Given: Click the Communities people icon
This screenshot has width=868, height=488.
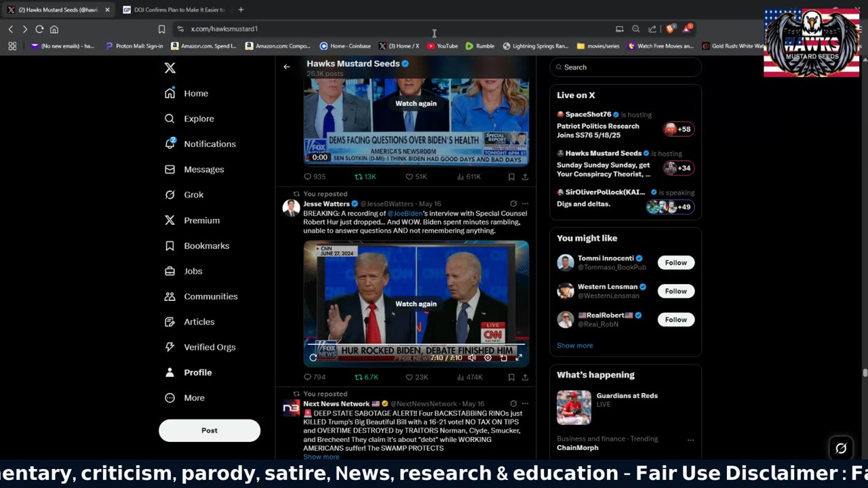Looking at the screenshot, I should [x=170, y=296].
